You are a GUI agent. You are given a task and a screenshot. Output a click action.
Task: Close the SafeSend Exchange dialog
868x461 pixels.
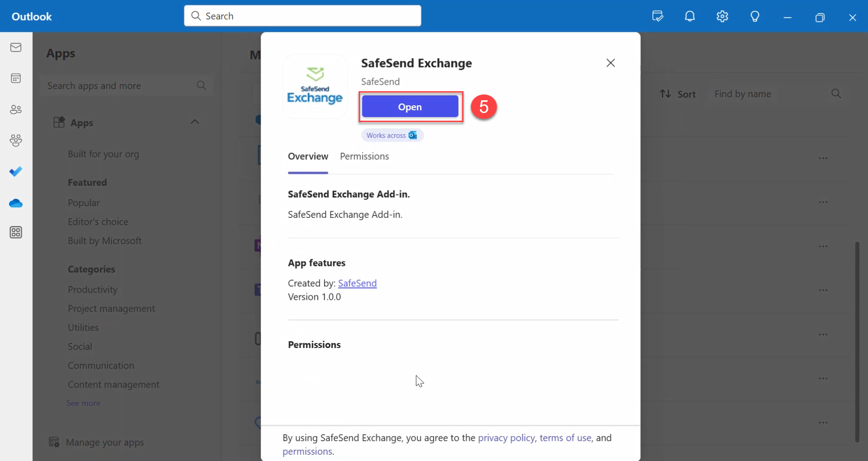[x=611, y=63]
